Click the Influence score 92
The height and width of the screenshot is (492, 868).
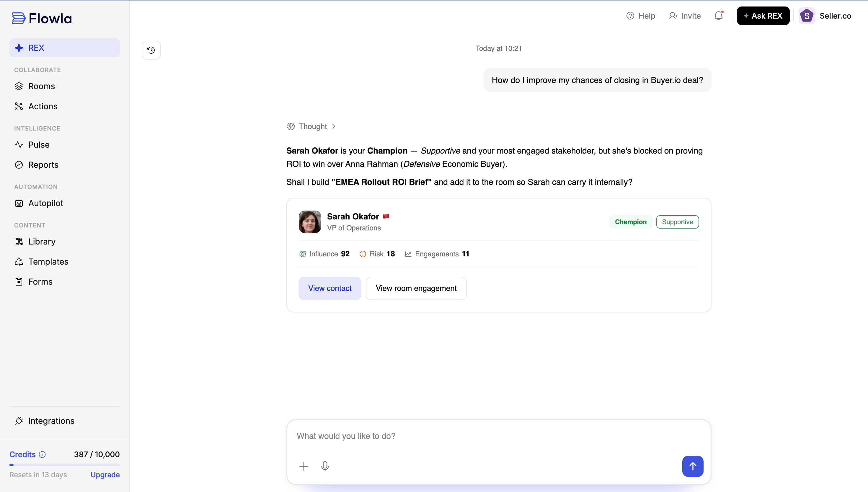tap(345, 254)
